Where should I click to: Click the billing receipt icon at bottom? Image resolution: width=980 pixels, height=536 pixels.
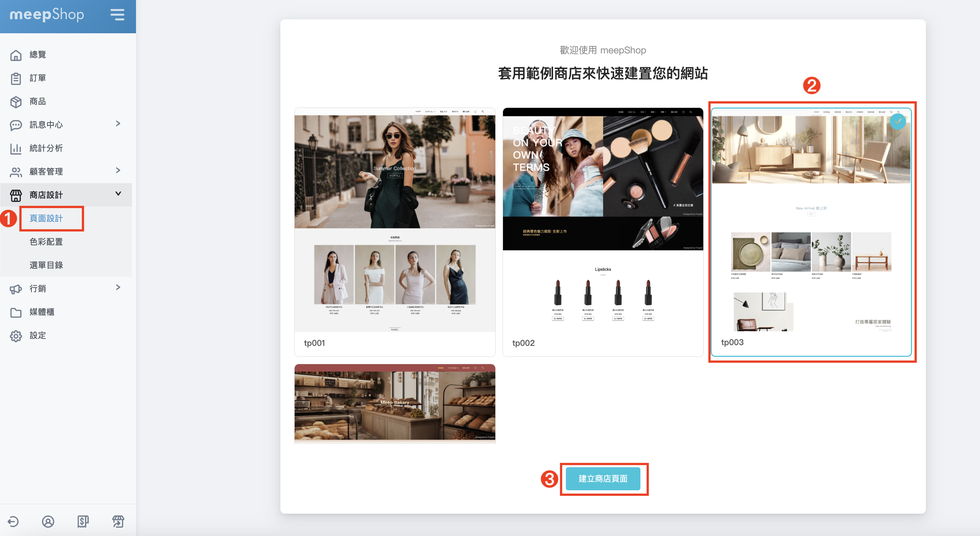coord(83,521)
